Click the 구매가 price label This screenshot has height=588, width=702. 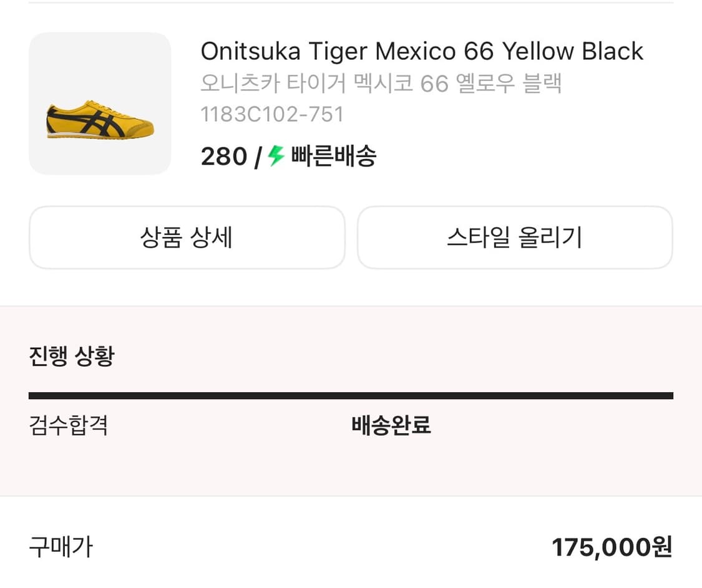coord(61,547)
